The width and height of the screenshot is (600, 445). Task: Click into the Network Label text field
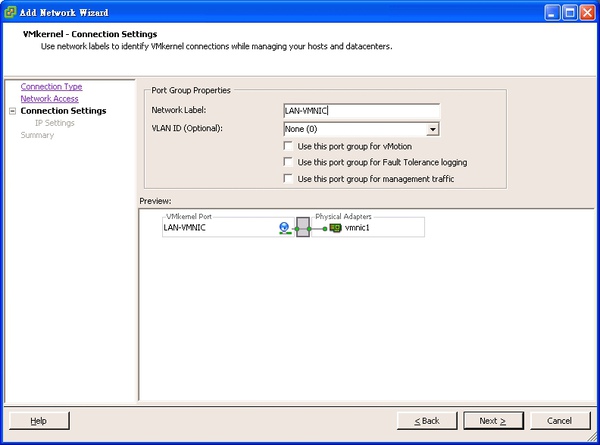coord(362,111)
